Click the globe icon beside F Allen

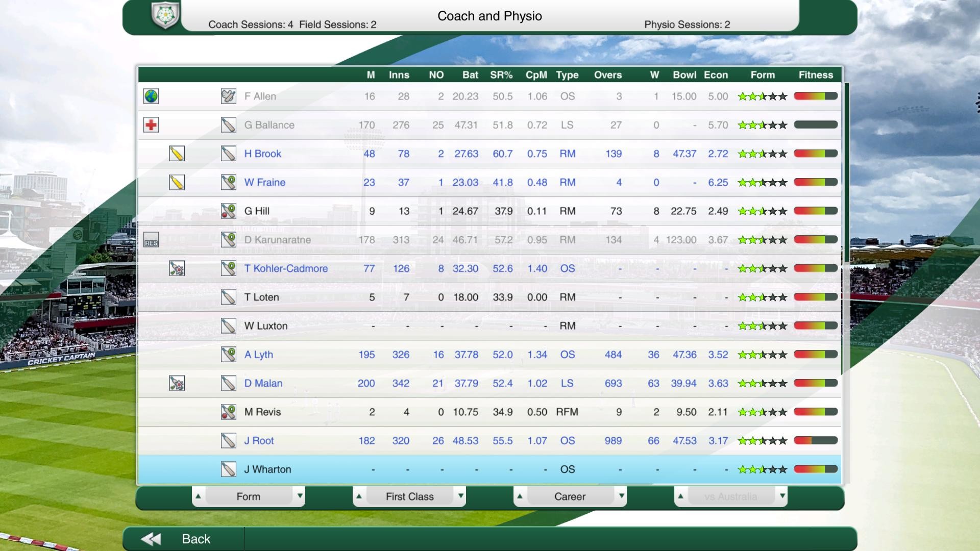point(151,96)
